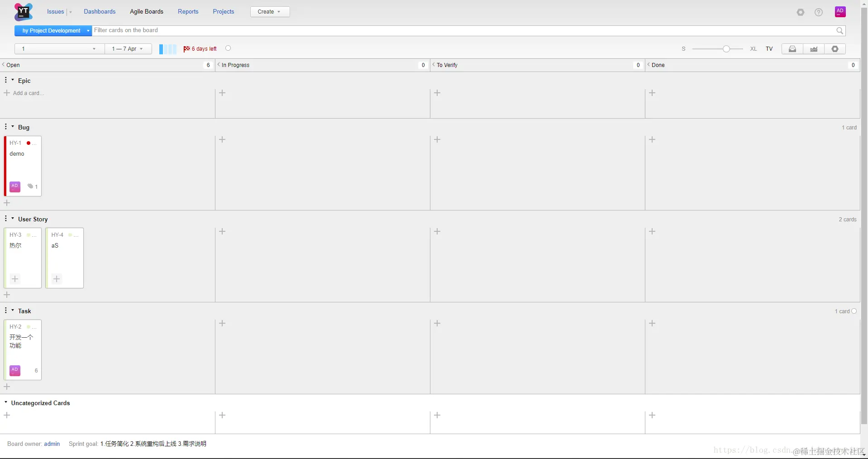This screenshot has width=868, height=459.
Task: Adjust the card size slider handle
Action: pyautogui.click(x=726, y=49)
